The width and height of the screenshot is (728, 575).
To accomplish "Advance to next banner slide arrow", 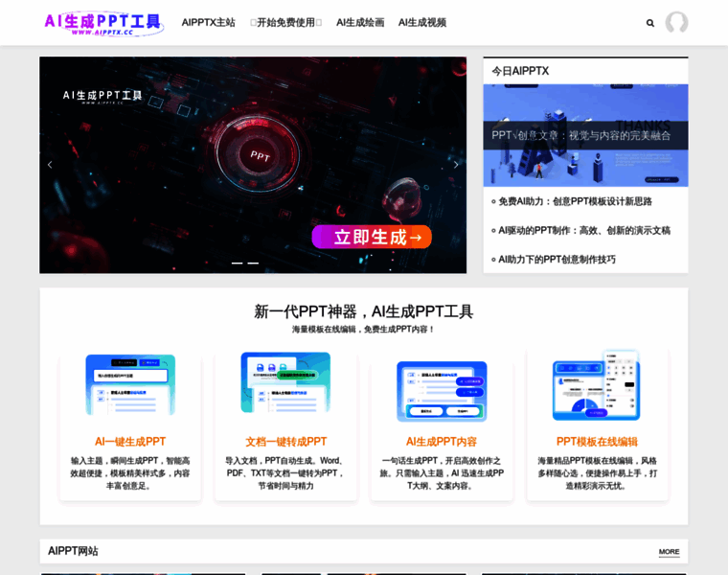I will [456, 165].
